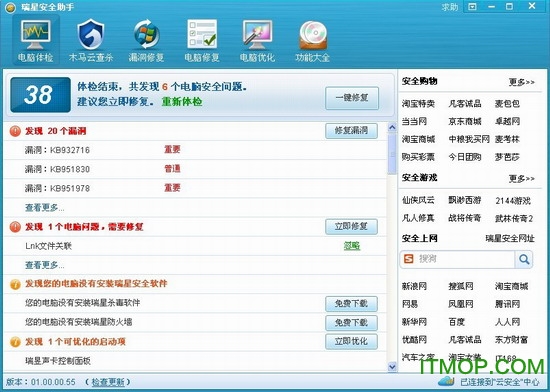Open the title bar dropdown menu button
Screen dimensions: 550x392
coord(472,7)
